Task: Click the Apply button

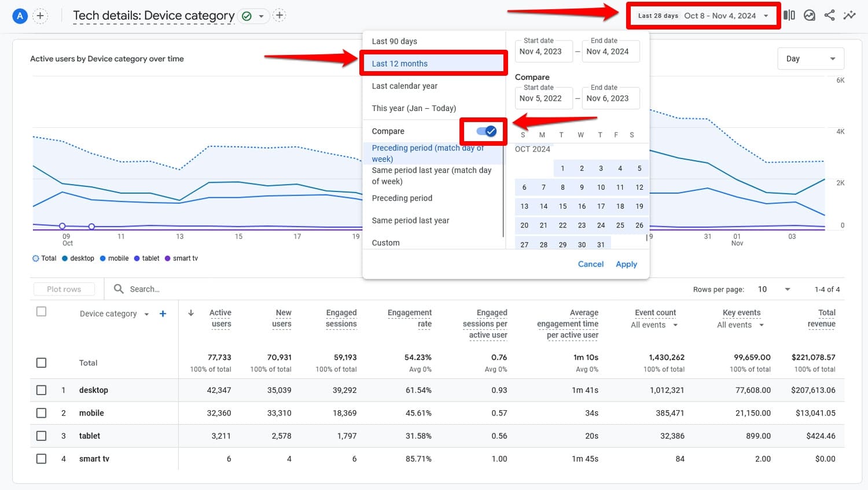Action: [626, 264]
